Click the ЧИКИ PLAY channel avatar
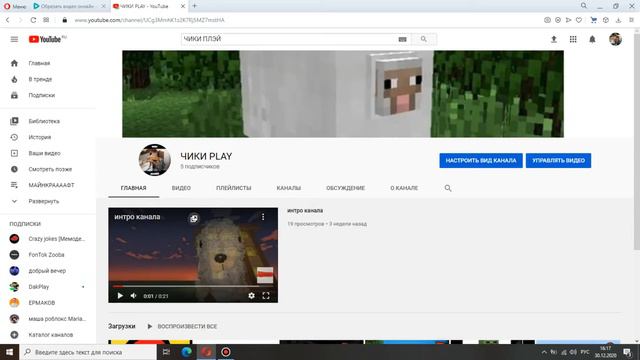This screenshot has height=360, width=640. point(155,160)
